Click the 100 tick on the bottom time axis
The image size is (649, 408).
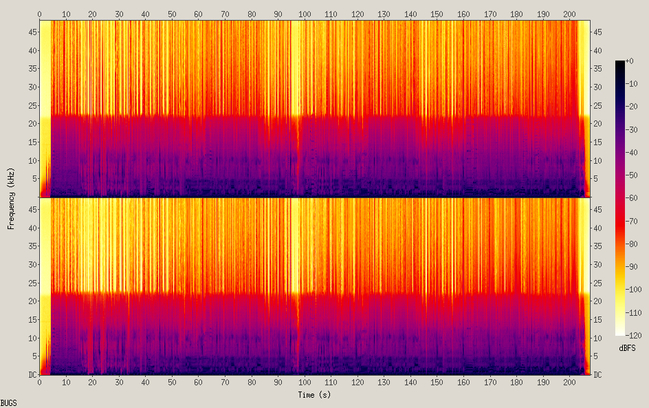pyautogui.click(x=304, y=383)
